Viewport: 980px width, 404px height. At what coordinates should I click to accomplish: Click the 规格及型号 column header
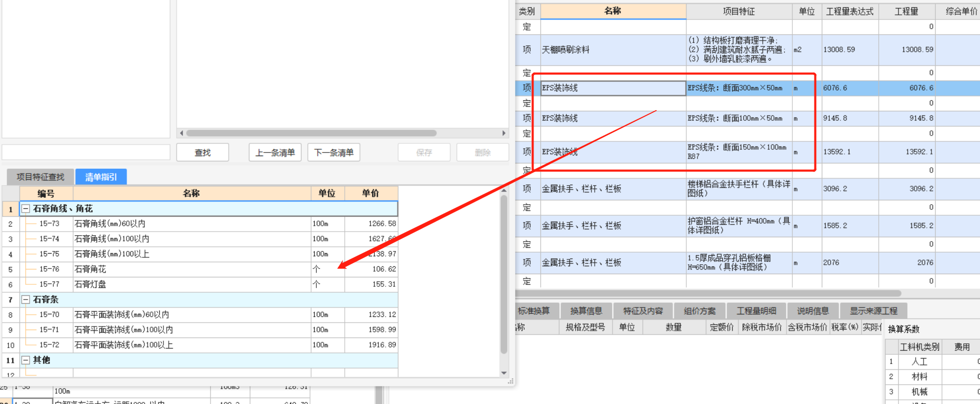coord(586,328)
